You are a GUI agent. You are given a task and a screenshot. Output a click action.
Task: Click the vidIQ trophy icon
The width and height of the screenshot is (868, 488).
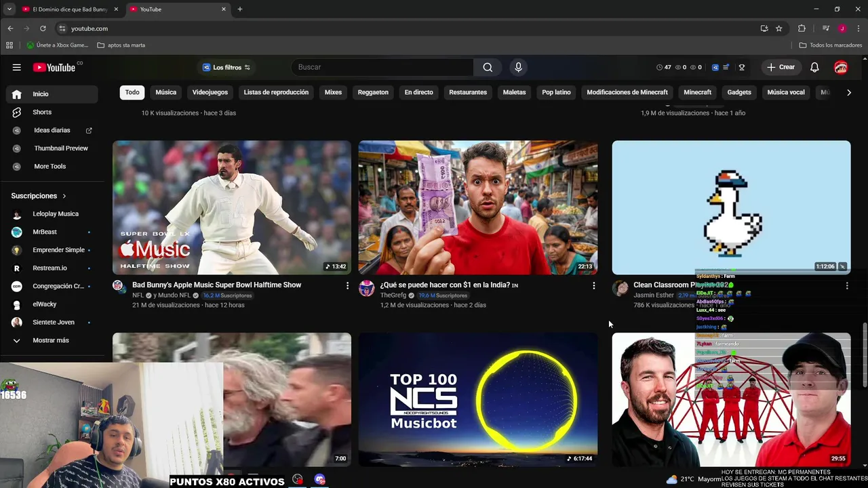[742, 67]
